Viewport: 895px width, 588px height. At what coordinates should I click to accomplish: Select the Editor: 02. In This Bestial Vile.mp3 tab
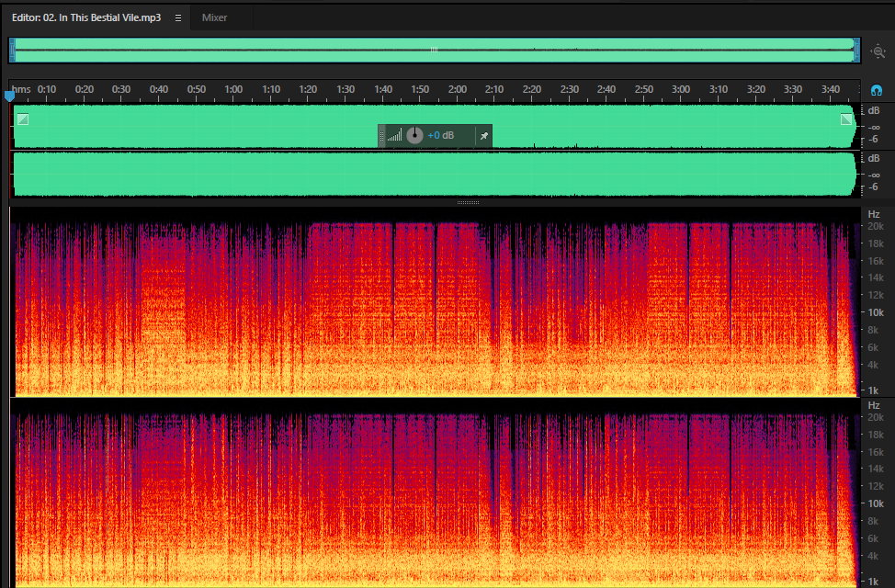tap(86, 17)
